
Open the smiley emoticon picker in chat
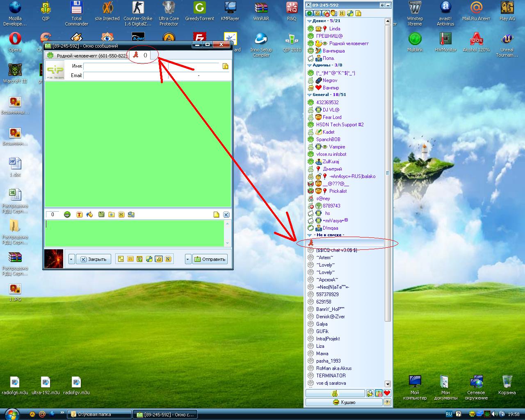coord(67,215)
